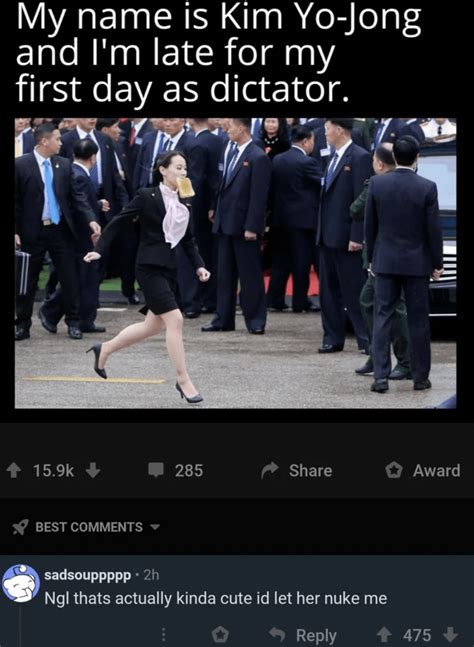Click the Share button label
This screenshot has height=647, width=474.
[x=310, y=470]
